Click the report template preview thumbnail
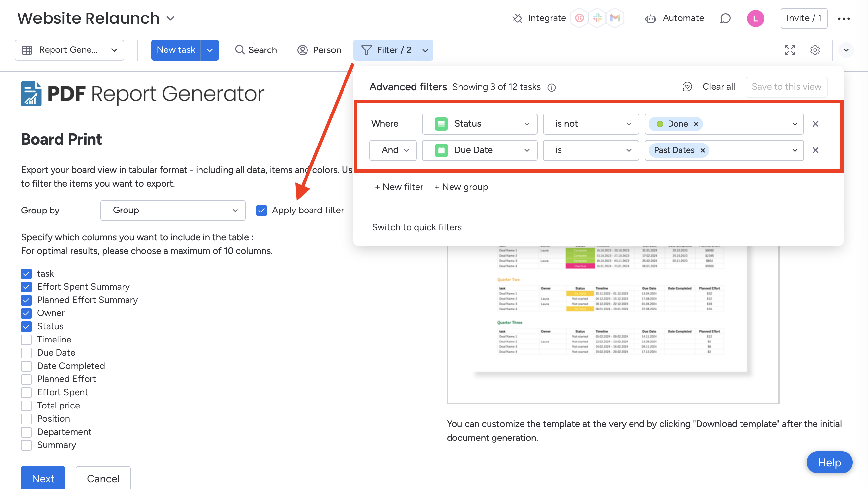868x489 pixels. [x=613, y=325]
